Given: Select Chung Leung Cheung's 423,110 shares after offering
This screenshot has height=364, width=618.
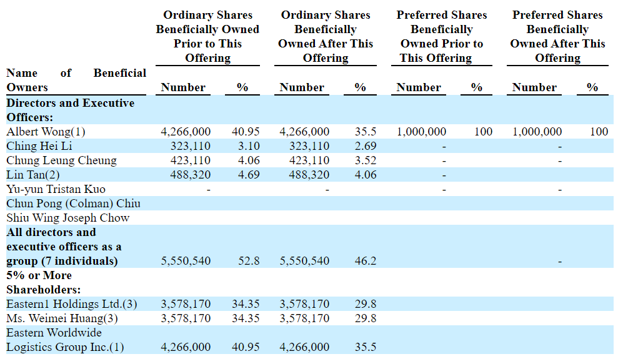Looking at the screenshot, I should 309,160.
